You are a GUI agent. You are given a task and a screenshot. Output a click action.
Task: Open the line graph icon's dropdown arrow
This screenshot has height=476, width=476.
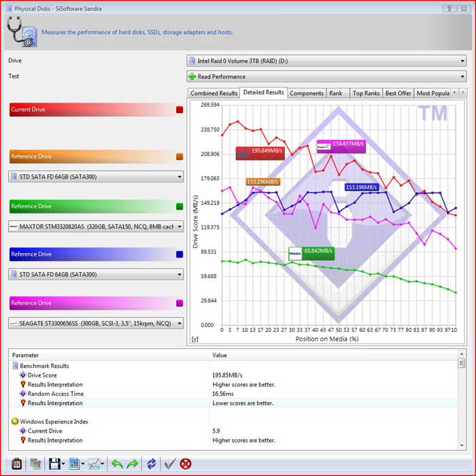[102, 464]
